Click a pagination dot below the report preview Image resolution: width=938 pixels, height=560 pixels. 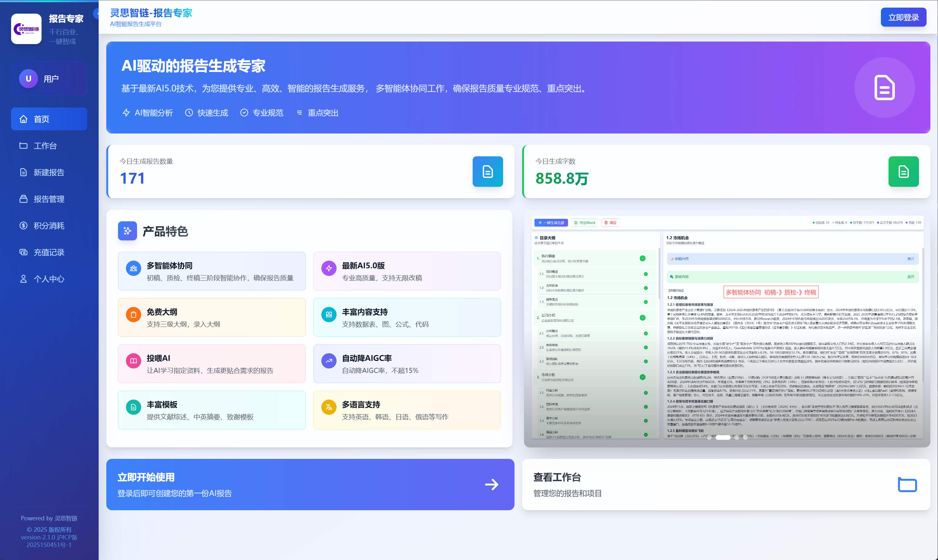tap(723, 438)
